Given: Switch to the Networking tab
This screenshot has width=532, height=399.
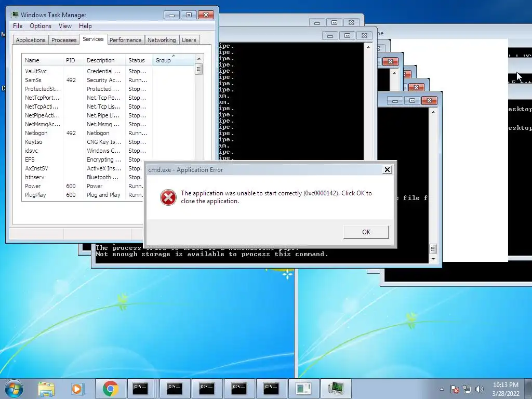Looking at the screenshot, I should point(162,39).
